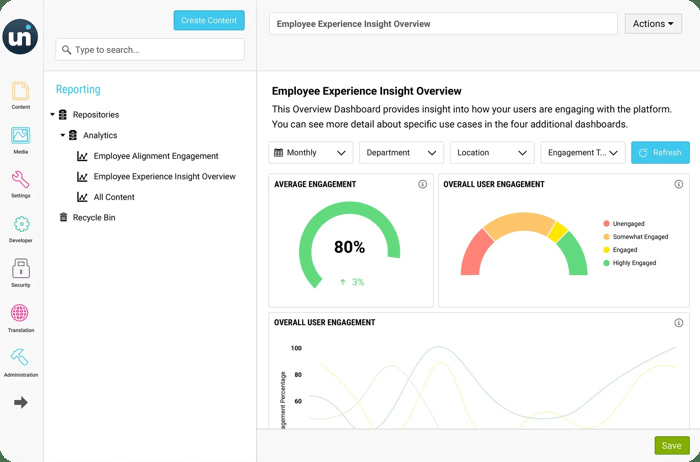Image resolution: width=700 pixels, height=462 pixels.
Task: Select Employee Experience Insight Overview in tree
Action: [164, 176]
